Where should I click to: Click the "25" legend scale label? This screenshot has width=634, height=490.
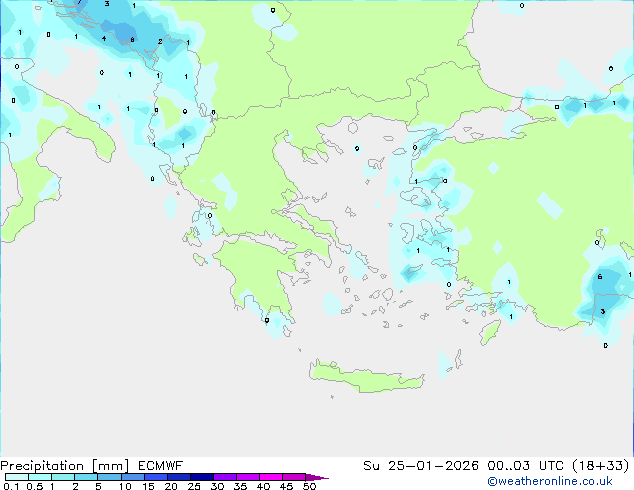coord(194,486)
